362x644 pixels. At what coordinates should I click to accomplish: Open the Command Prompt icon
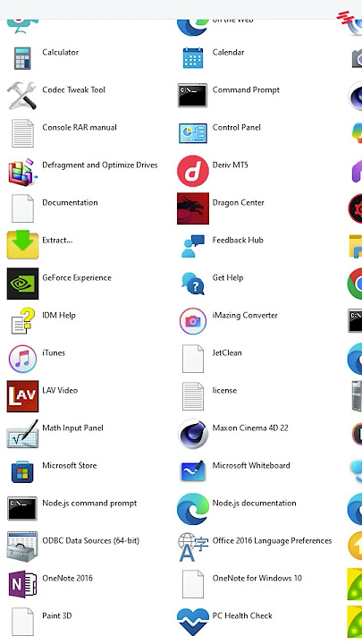(192, 96)
